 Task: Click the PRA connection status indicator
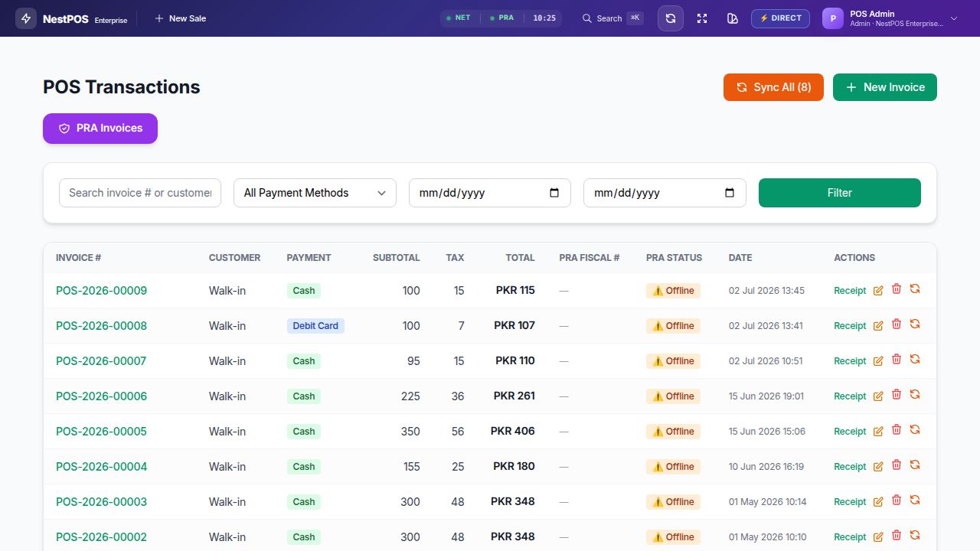[x=502, y=18]
